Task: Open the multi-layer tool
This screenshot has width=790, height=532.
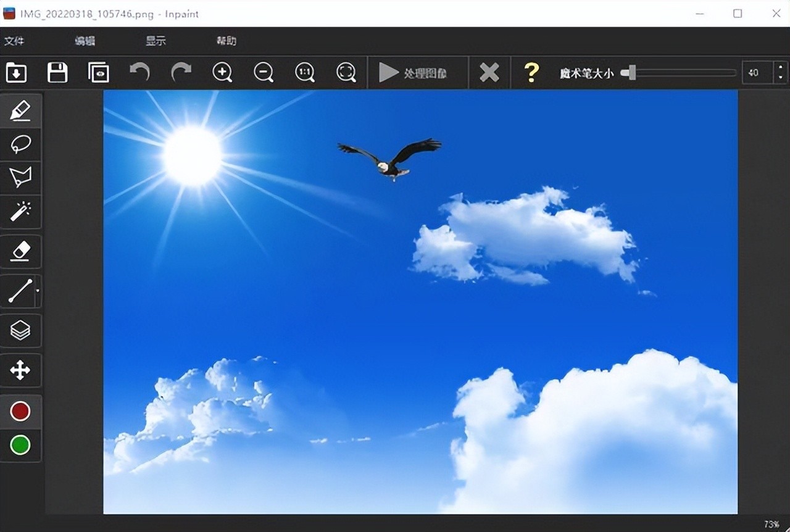Action: tap(20, 331)
